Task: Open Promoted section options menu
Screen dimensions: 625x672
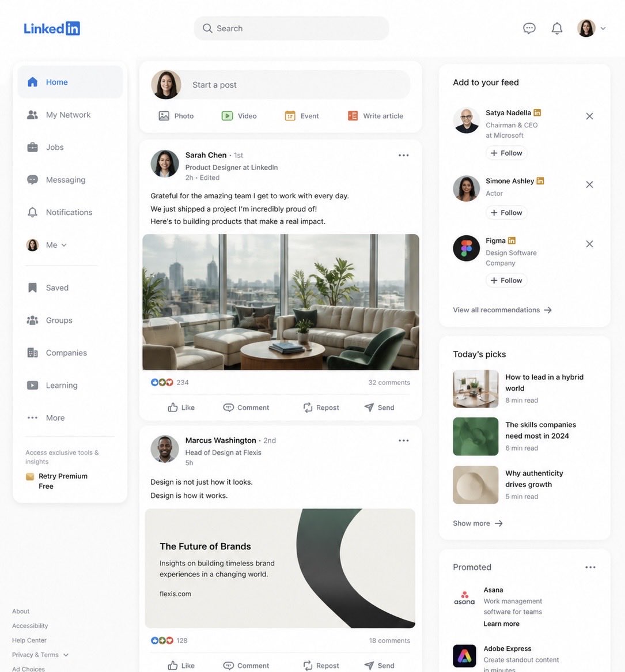Action: coord(590,567)
